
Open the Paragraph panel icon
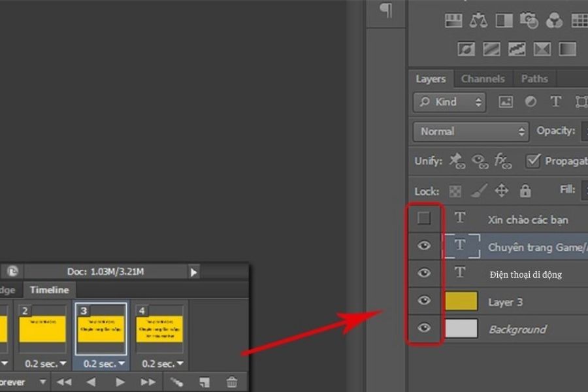(387, 10)
